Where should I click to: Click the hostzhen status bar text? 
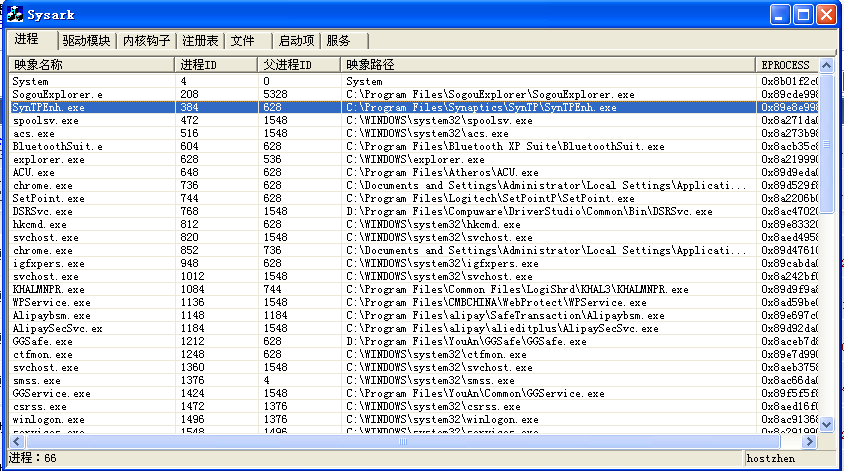coord(770,459)
